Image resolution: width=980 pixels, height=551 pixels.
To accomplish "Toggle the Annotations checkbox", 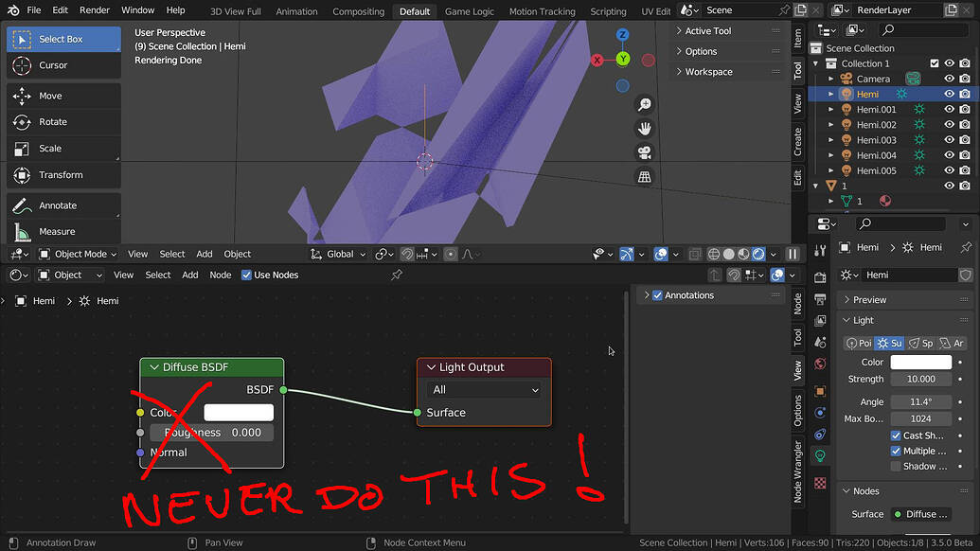I will pos(657,295).
